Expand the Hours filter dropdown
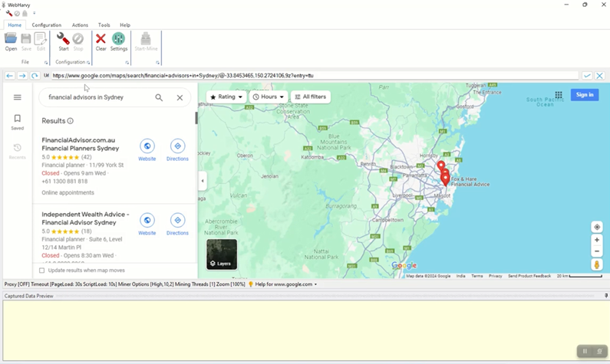 269,97
